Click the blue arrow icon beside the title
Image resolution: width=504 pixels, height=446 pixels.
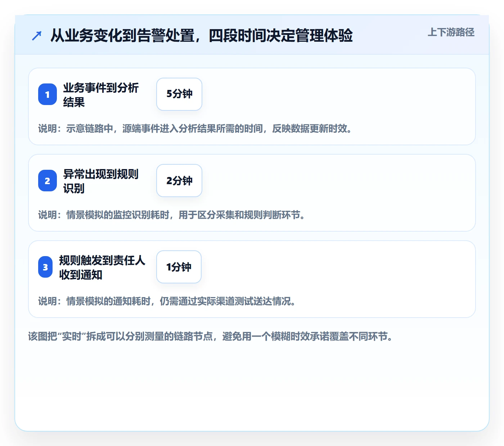[37, 36]
